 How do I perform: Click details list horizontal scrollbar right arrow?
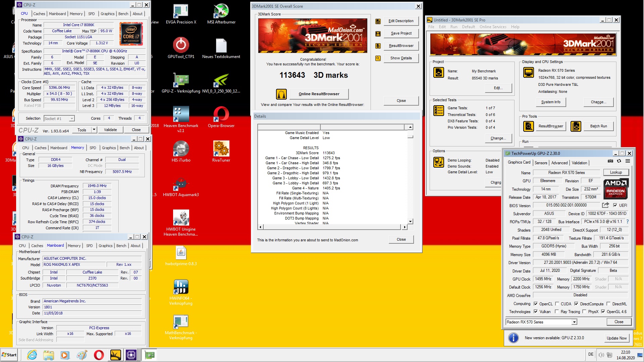(405, 227)
